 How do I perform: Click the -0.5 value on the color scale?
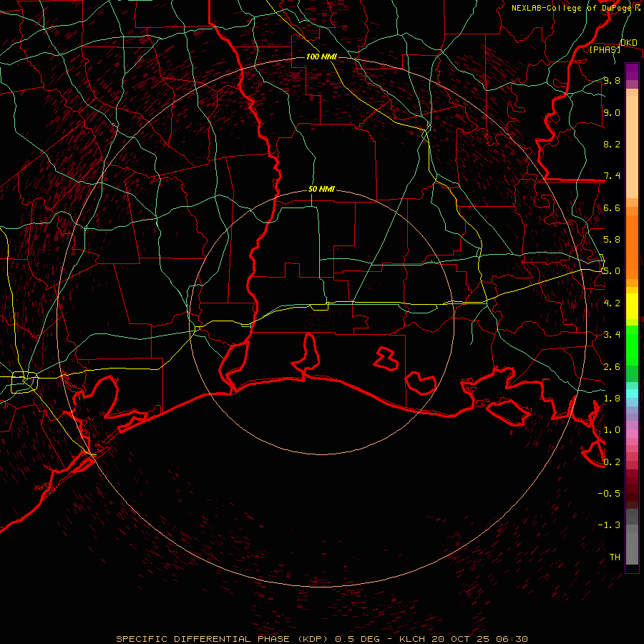click(x=609, y=494)
